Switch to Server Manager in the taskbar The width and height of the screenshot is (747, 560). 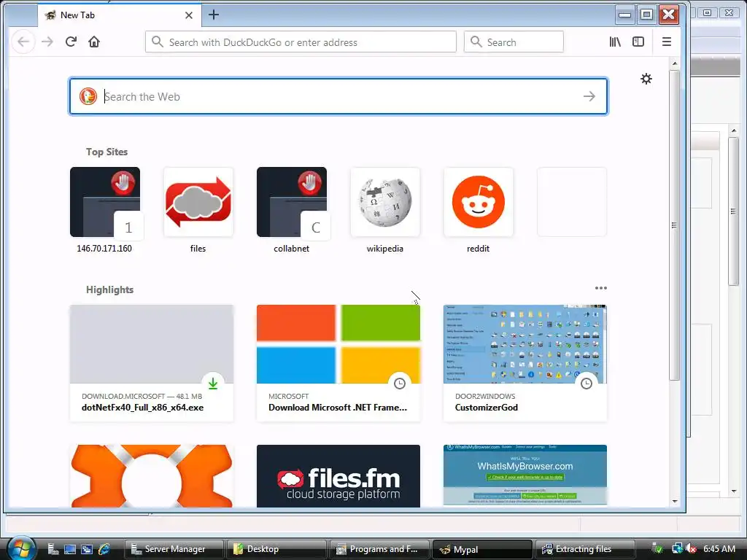click(174, 549)
